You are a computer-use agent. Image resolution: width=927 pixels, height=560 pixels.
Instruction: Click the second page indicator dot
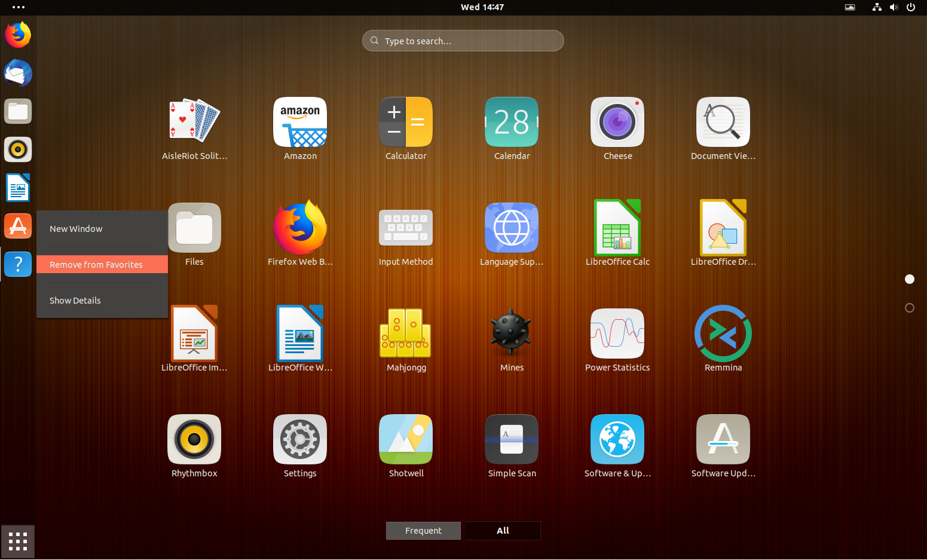tap(909, 307)
